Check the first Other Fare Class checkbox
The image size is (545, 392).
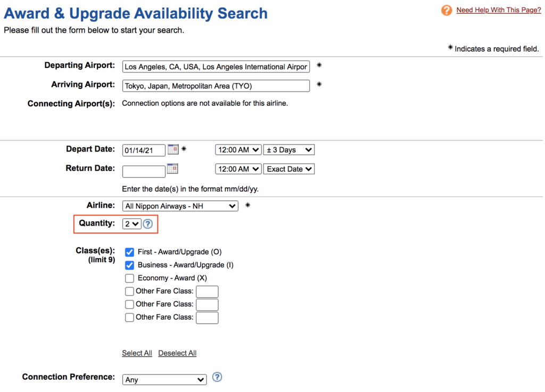tap(129, 291)
